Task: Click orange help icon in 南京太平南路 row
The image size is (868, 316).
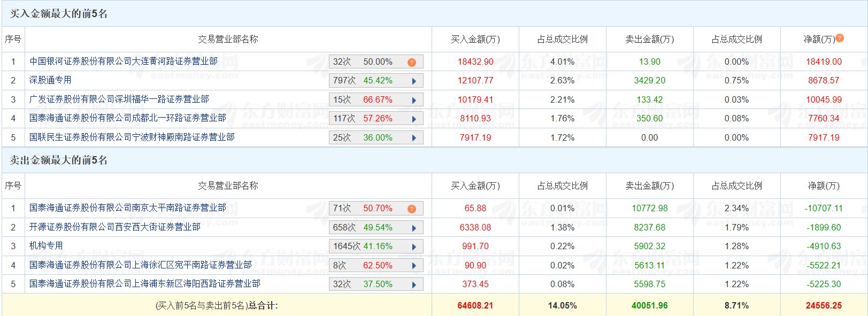Action: tap(411, 209)
